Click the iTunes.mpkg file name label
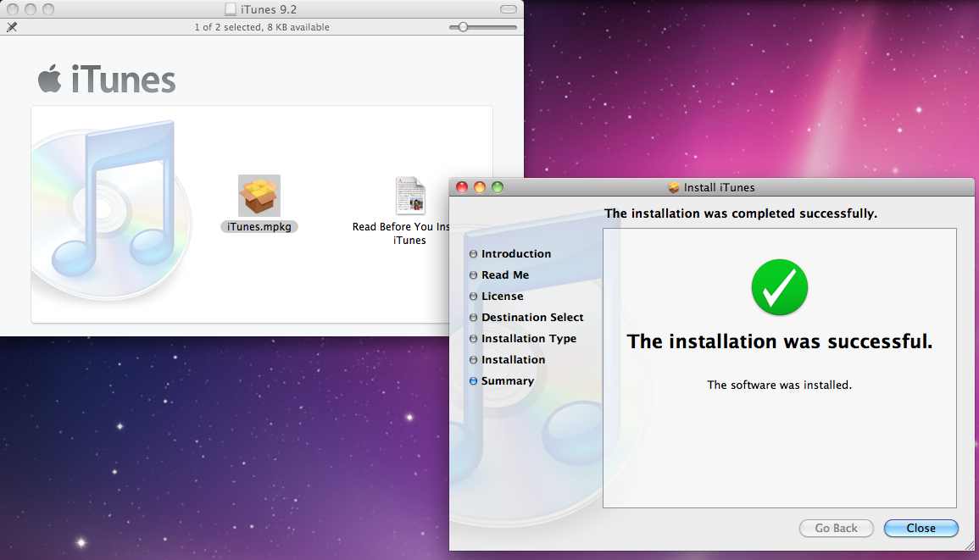The image size is (979, 560). [259, 226]
